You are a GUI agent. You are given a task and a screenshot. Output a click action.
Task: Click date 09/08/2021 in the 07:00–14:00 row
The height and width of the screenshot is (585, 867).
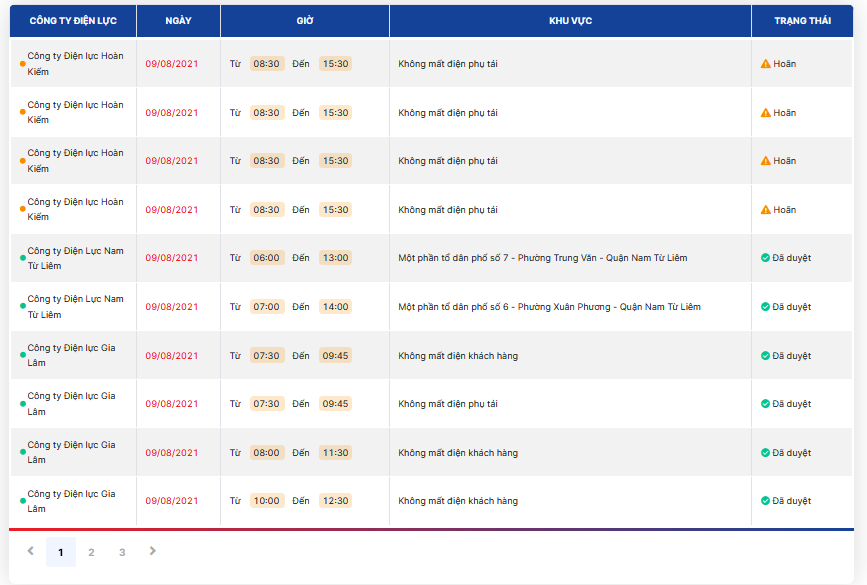(171, 307)
